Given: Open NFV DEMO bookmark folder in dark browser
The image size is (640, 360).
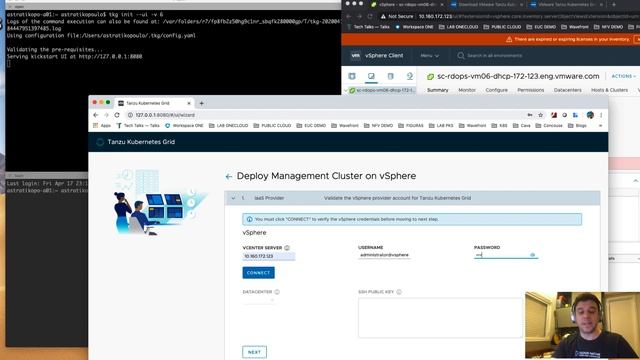Looking at the screenshot, I should point(609,27).
